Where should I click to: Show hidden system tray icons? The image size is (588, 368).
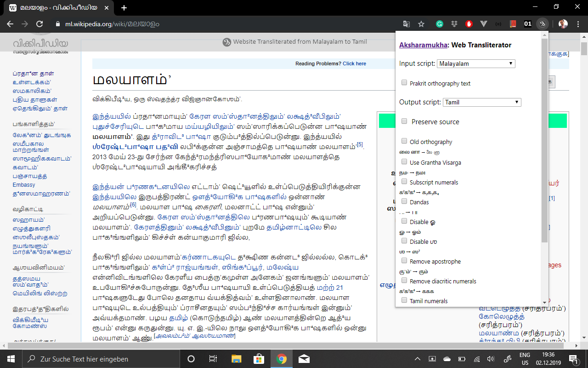pyautogui.click(x=418, y=359)
